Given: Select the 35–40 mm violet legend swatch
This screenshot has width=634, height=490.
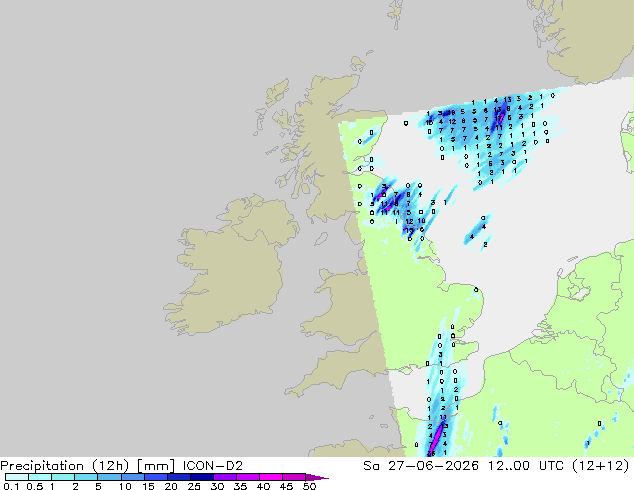Looking at the screenshot, I should pyautogui.click(x=248, y=477).
